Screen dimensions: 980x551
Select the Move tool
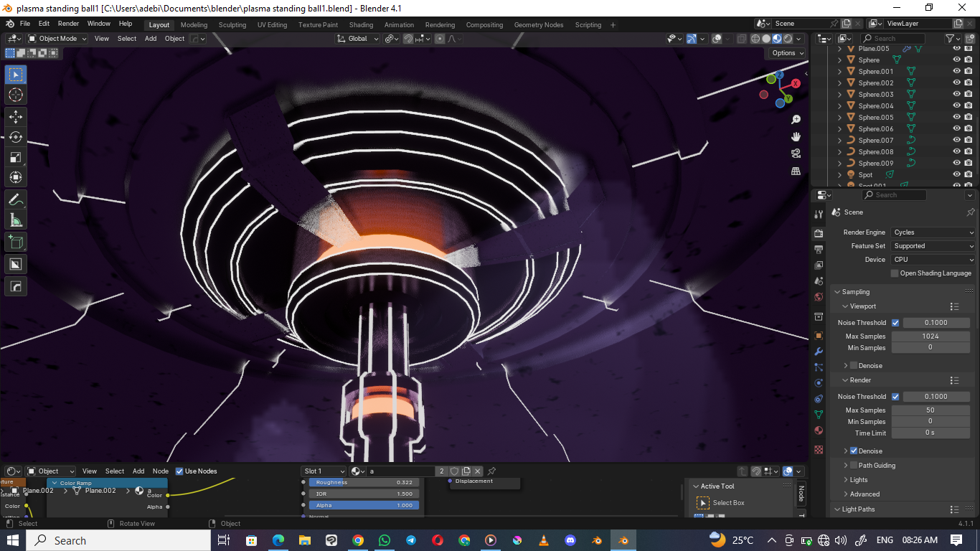tap(16, 117)
